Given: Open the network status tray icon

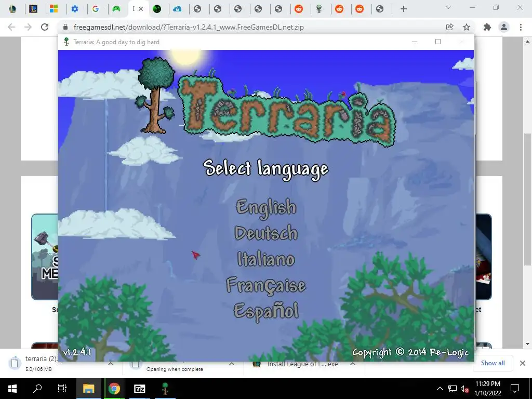Looking at the screenshot, I should (453, 389).
